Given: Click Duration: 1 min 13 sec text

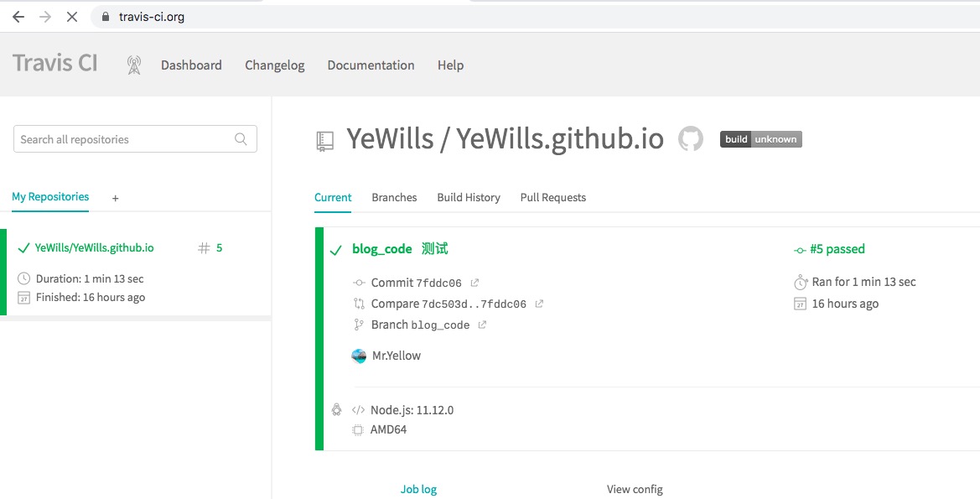Looking at the screenshot, I should click(x=90, y=279).
